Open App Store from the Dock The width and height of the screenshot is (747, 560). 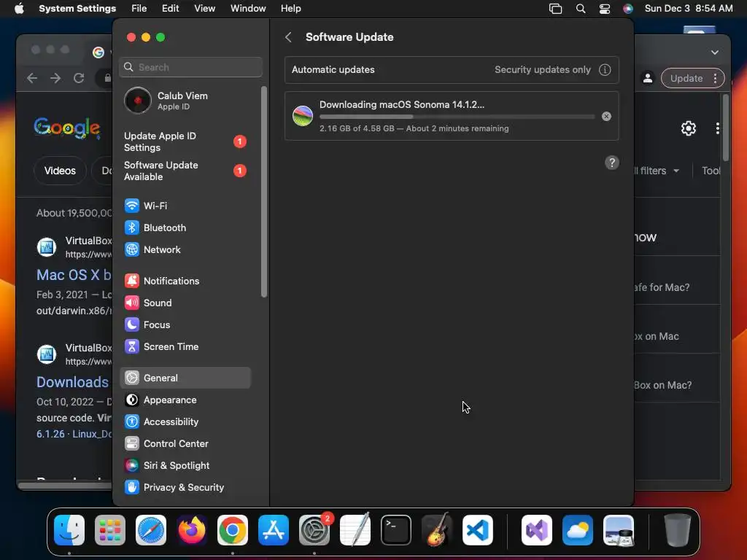274,530
